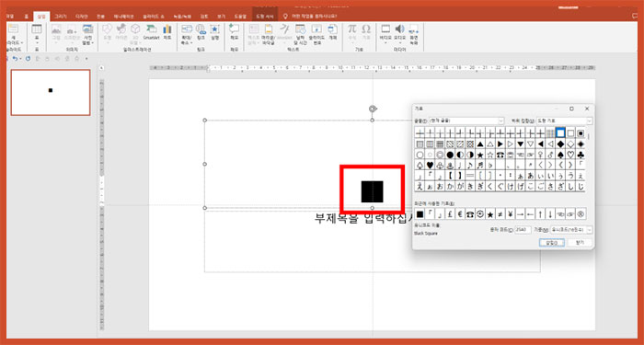Select the white star ☆ symbol in grid
The height and width of the screenshot is (345, 644).
(490, 155)
